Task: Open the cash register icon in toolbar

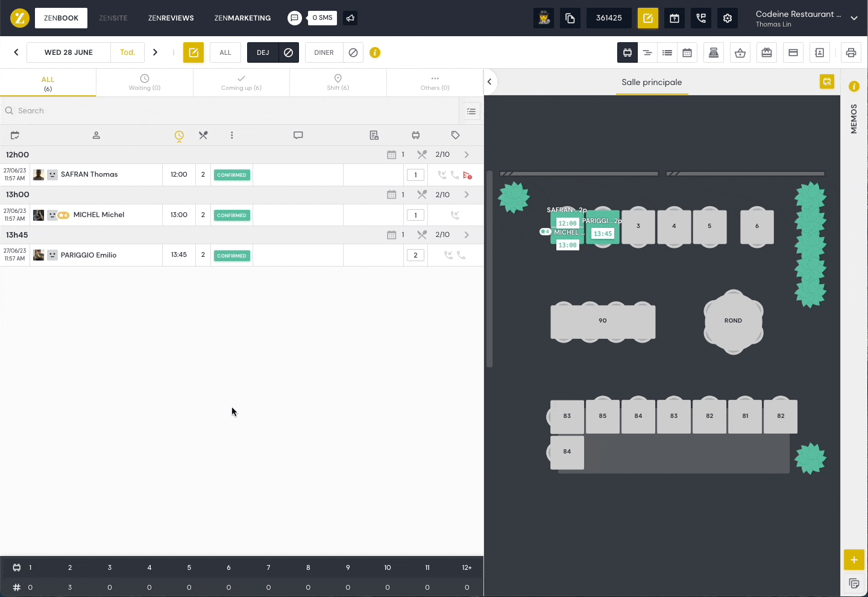Action: point(714,53)
